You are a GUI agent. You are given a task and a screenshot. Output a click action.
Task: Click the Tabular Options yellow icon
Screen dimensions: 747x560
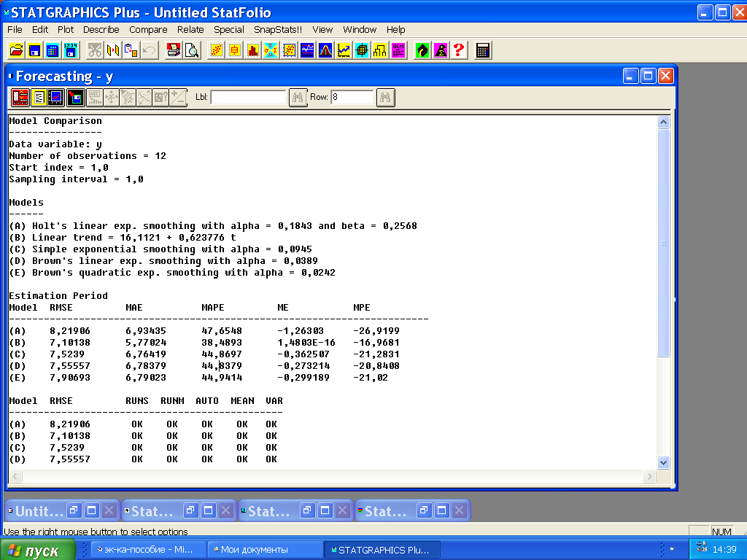tap(39, 98)
